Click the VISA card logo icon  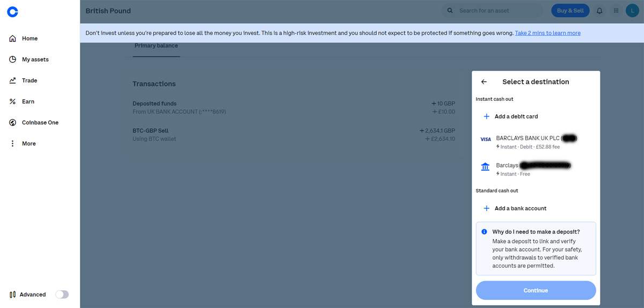(x=485, y=140)
